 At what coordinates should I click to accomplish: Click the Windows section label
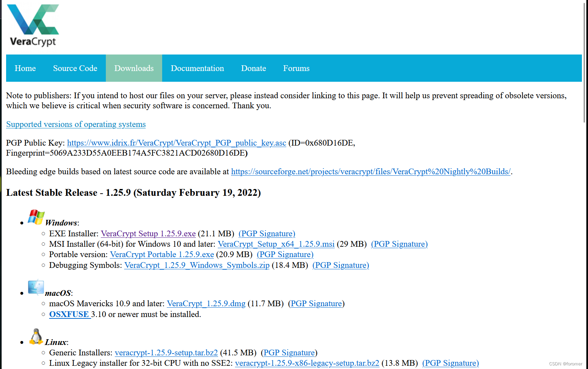coord(61,223)
